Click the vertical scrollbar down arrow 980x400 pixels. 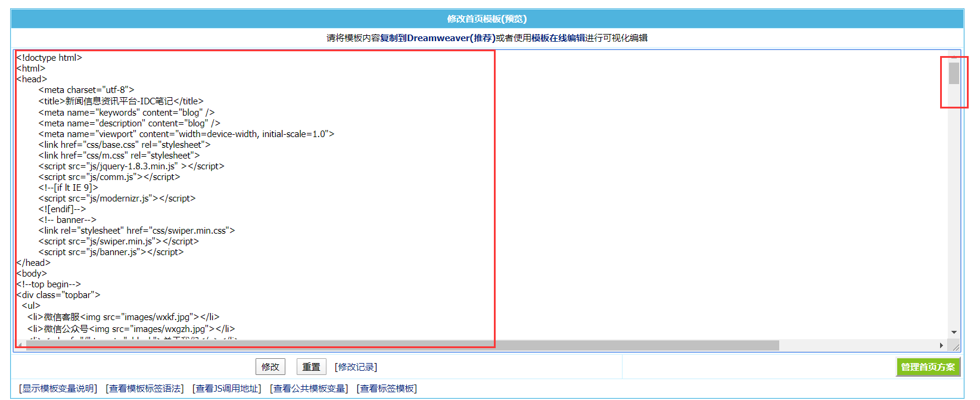954,332
